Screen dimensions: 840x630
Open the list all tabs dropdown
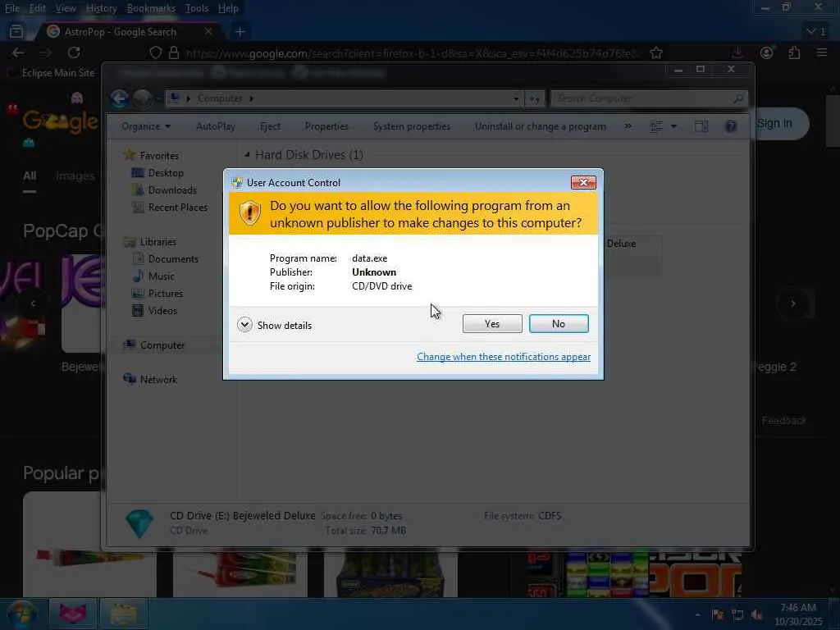point(816,32)
